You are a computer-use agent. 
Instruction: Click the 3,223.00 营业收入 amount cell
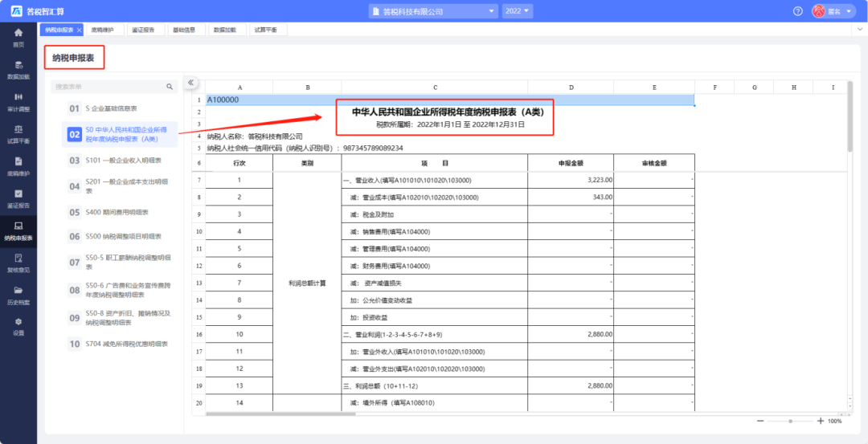(571, 181)
